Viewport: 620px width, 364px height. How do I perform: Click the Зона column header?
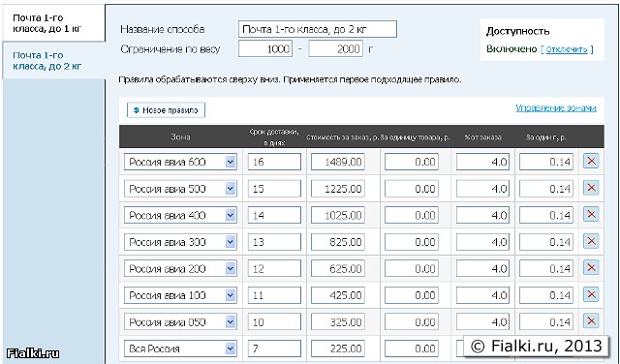point(180,137)
